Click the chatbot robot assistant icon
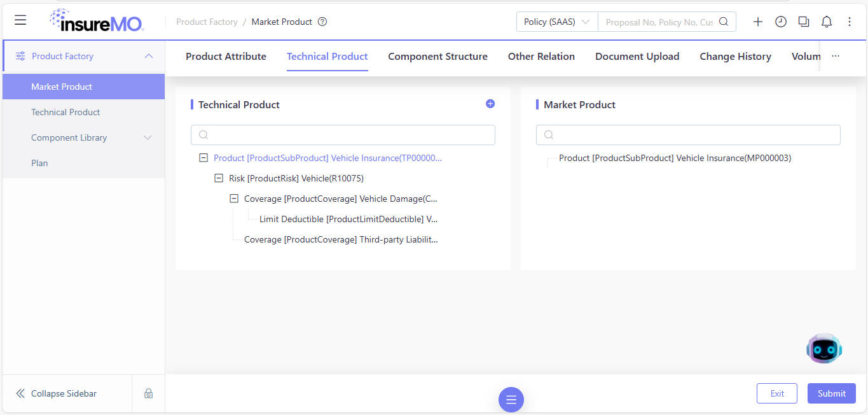Image resolution: width=868 pixels, height=415 pixels. pos(824,348)
